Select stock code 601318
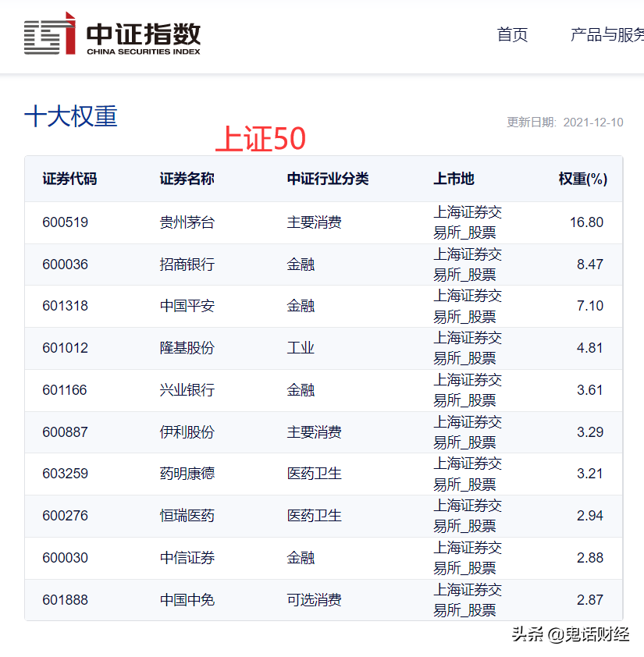Image resolution: width=644 pixels, height=657 pixels. pos(65,306)
